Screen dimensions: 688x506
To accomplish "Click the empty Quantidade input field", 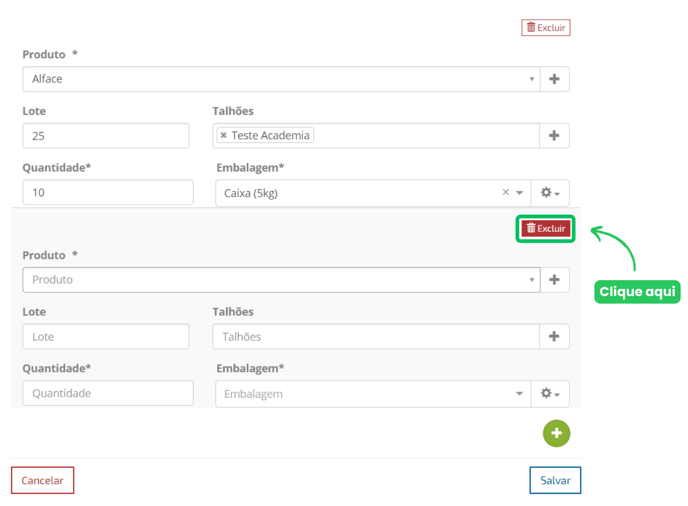I will [x=108, y=393].
